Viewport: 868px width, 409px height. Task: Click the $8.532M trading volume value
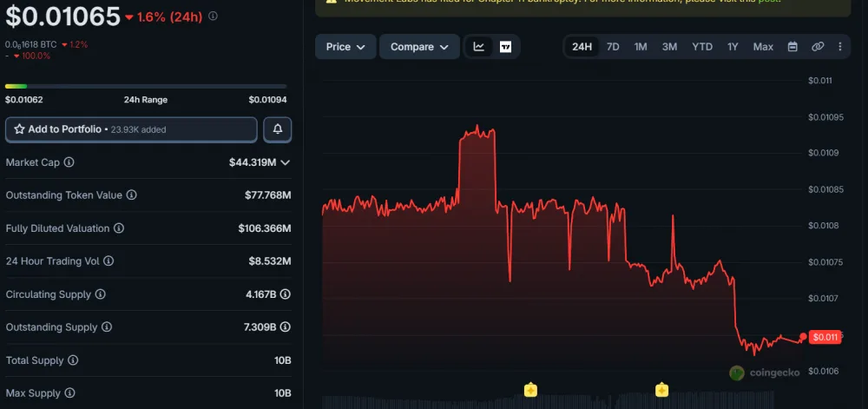click(270, 261)
